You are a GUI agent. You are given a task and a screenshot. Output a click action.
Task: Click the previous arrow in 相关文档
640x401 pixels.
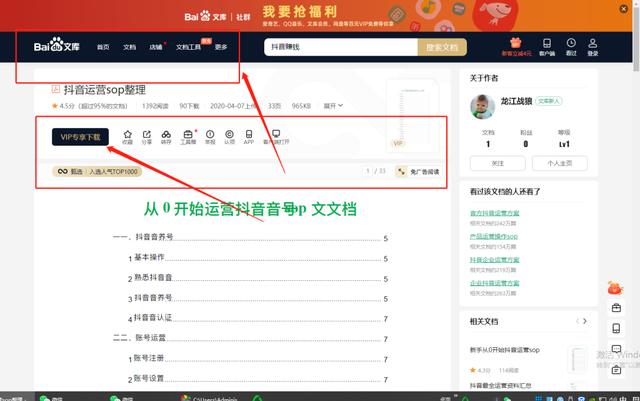577,321
